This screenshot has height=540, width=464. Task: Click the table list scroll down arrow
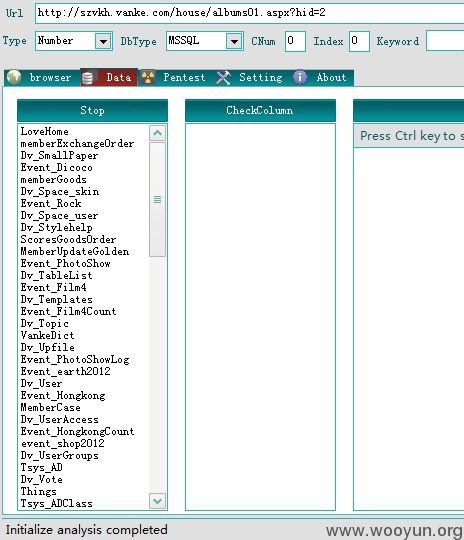(x=157, y=501)
